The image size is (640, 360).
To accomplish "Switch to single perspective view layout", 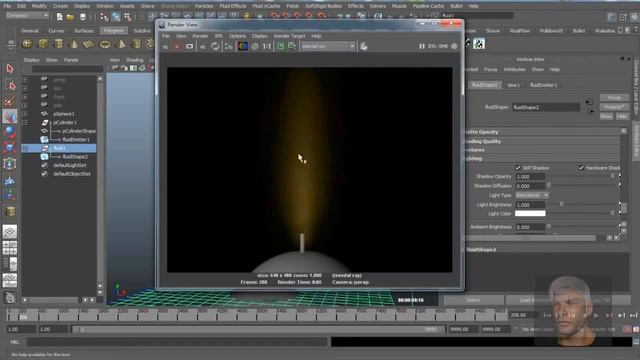I will coord(10,231).
